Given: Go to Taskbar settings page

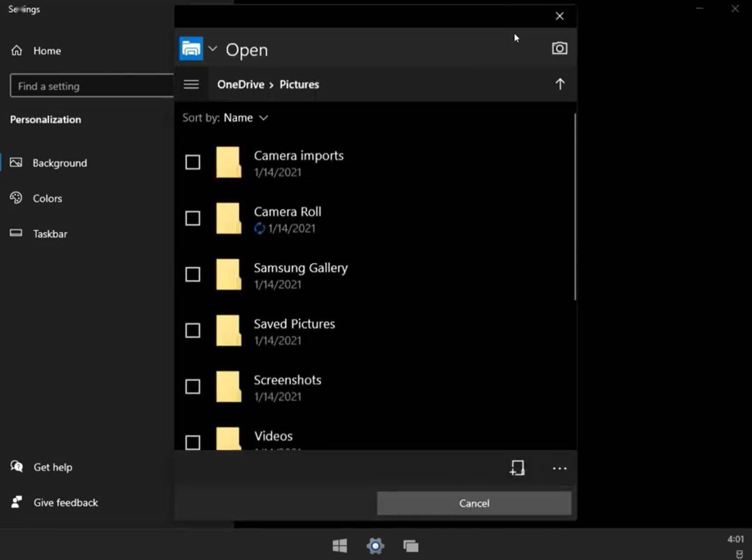Looking at the screenshot, I should (50, 234).
